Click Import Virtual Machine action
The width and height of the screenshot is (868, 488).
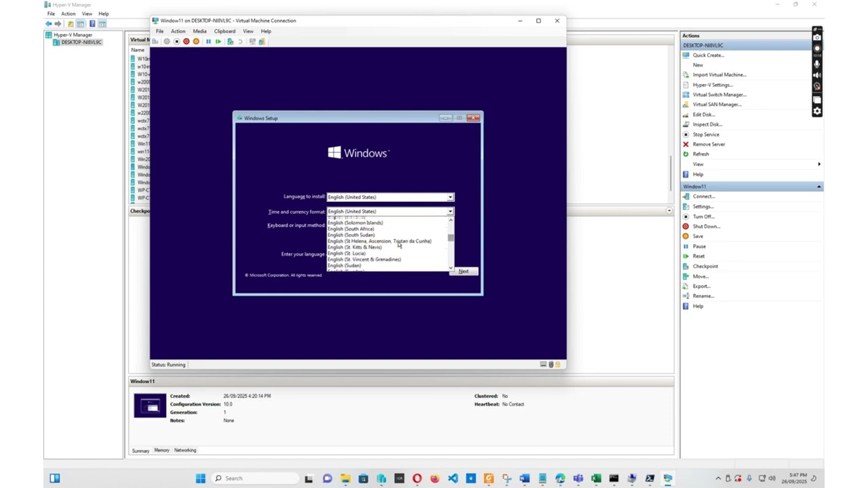[719, 75]
